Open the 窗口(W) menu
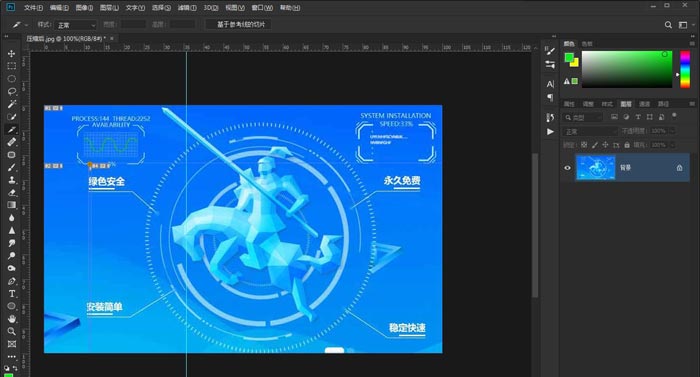 [262, 8]
